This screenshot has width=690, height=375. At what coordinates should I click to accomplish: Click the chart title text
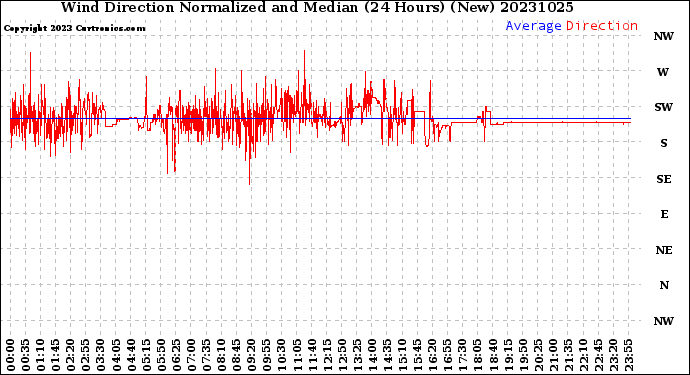[317, 7]
